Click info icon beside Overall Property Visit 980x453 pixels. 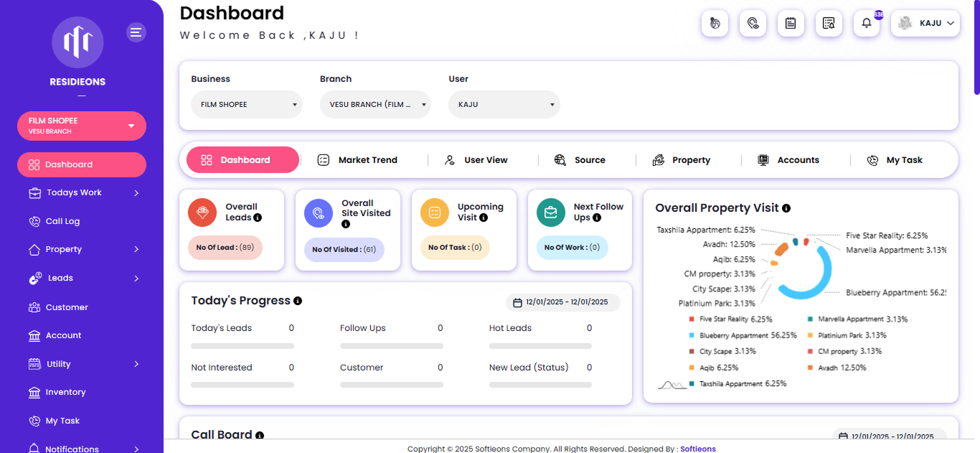(786, 208)
